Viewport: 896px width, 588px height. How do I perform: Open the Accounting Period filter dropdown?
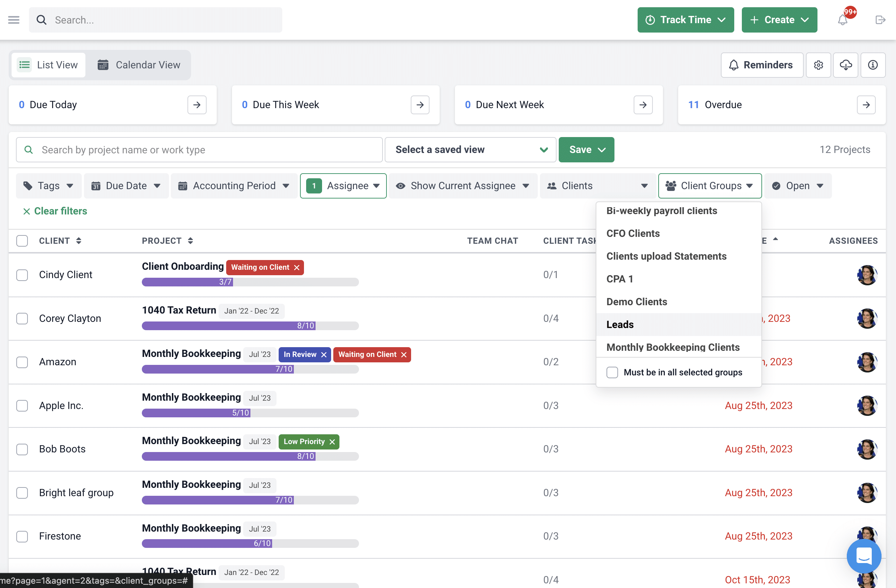[234, 186]
